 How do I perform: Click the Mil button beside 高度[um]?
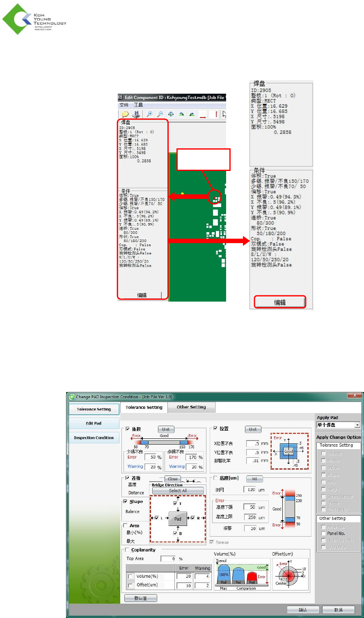pos(254,479)
